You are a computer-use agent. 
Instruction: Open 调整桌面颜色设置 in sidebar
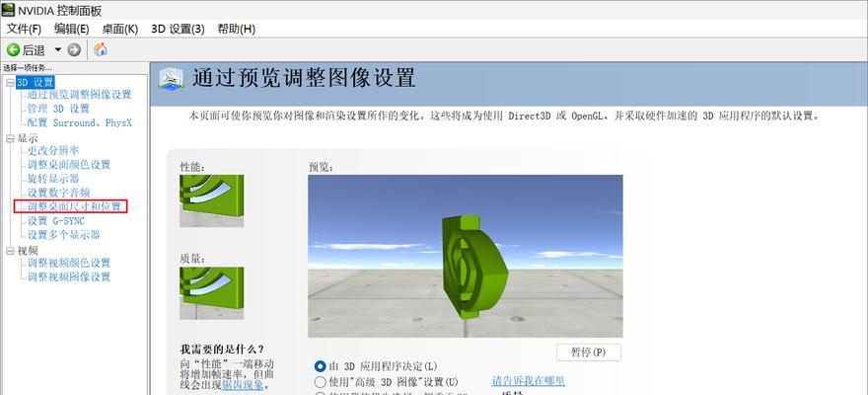tap(69, 165)
